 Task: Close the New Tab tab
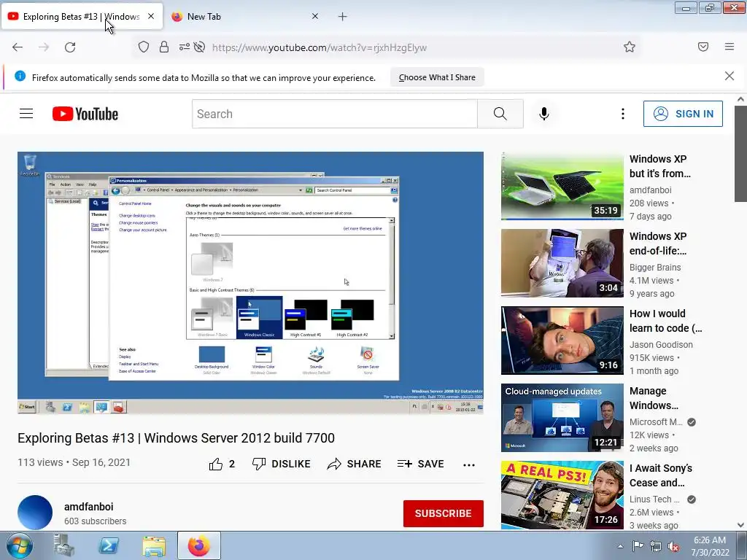tap(315, 16)
